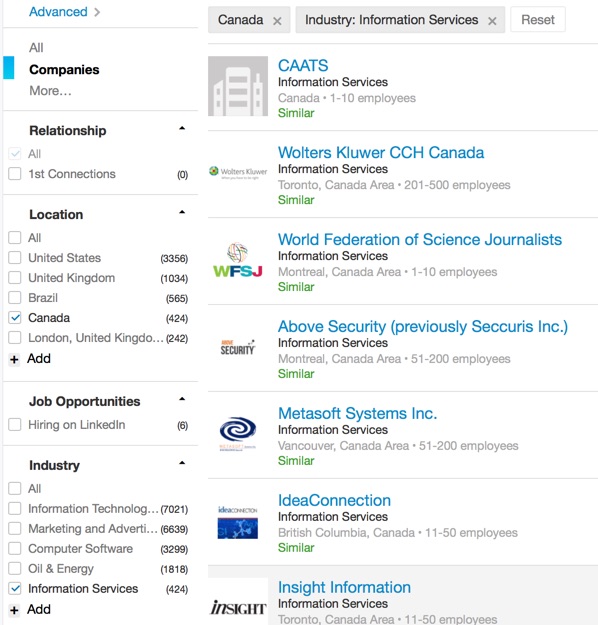Open the Metasoft Systems Inc. page
598x625 pixels.
click(x=357, y=413)
